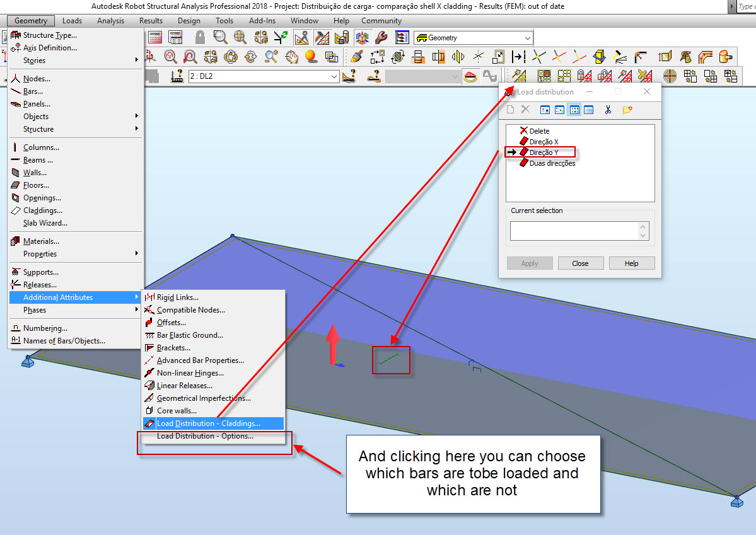Open the Add-Ins menu

[x=262, y=21]
